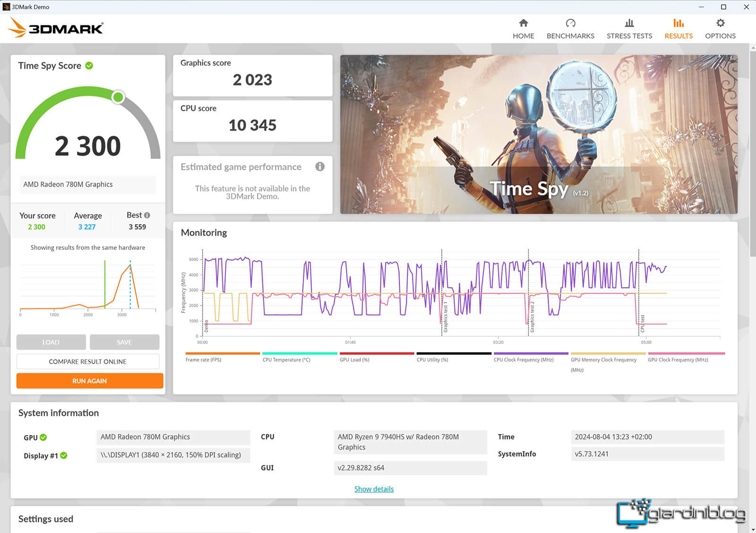
Task: Select the CPU field Ryzen 9 7940HS
Action: pyautogui.click(x=410, y=442)
